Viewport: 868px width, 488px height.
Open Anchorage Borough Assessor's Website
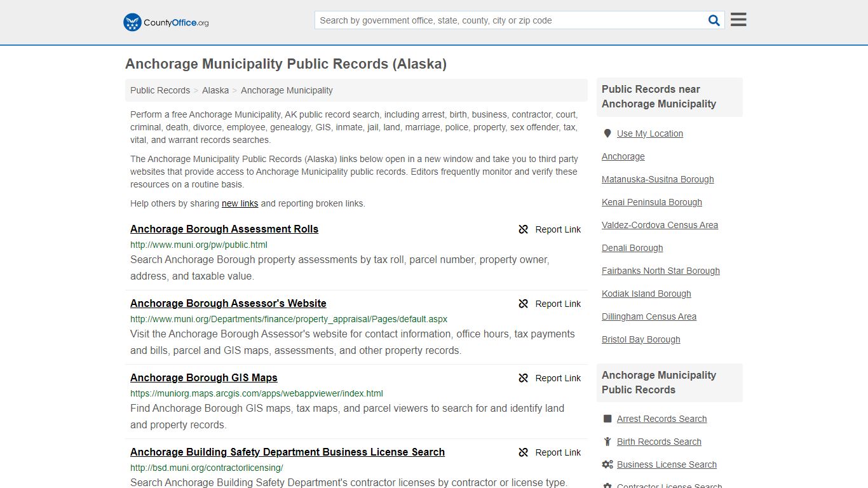point(228,304)
